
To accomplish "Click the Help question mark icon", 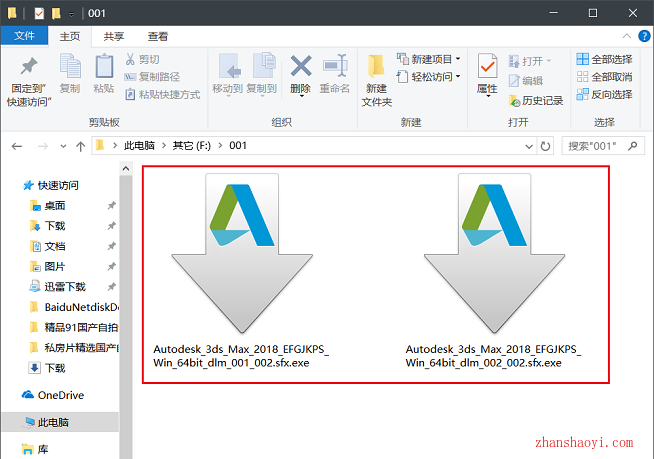I will point(644,36).
